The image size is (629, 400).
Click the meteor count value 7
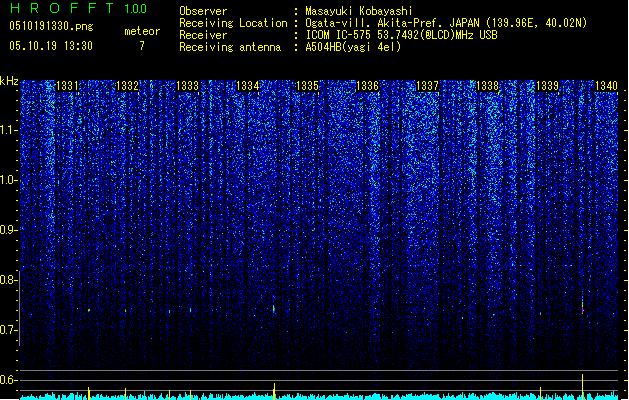[142, 46]
